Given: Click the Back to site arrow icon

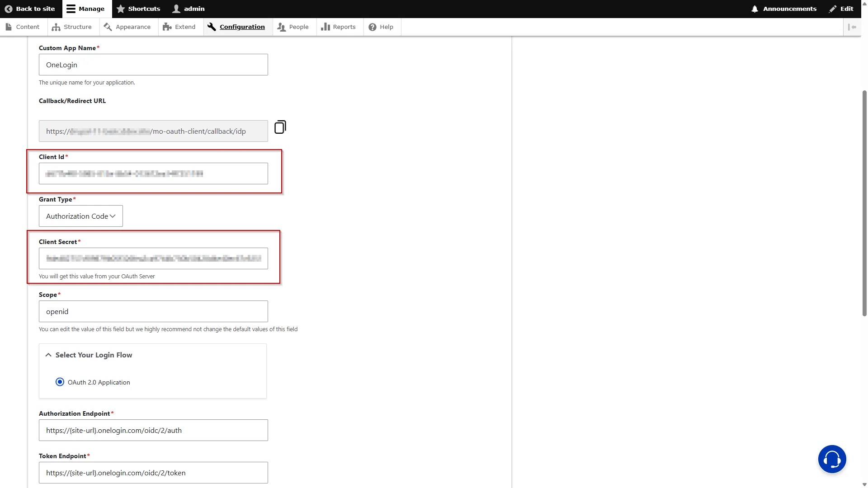Looking at the screenshot, I should [8, 9].
